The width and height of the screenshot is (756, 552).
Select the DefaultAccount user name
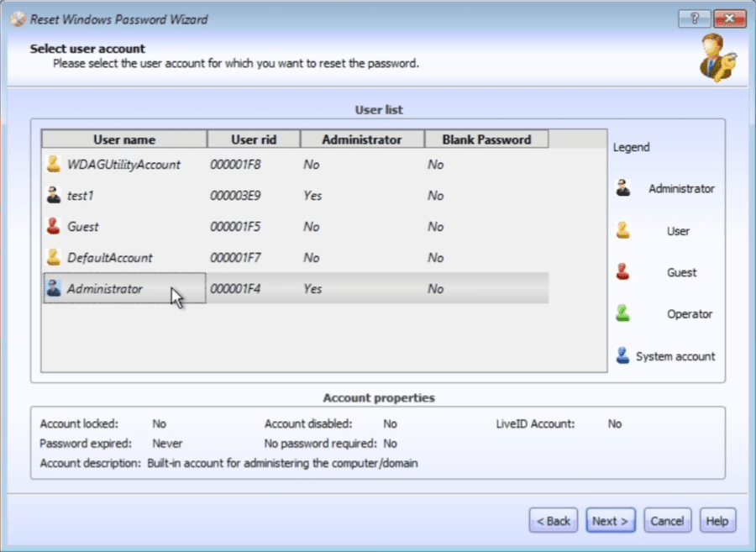110,258
